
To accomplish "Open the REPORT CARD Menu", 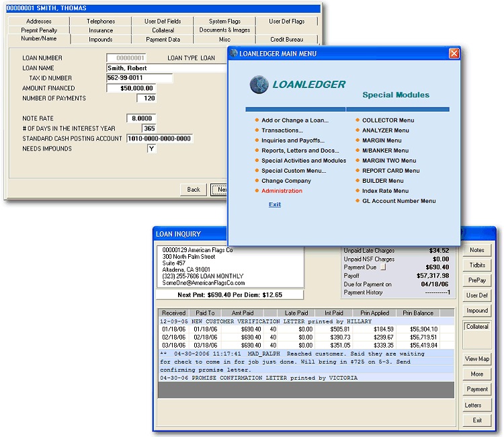I will point(391,171).
